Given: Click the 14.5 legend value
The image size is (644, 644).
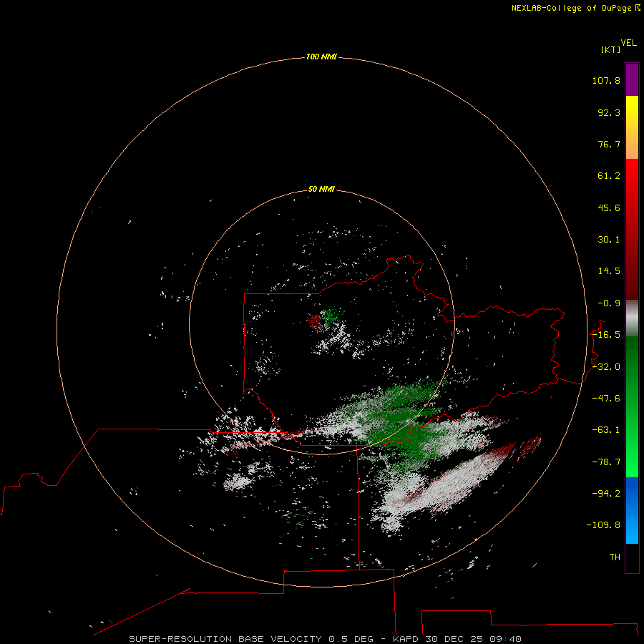Looking at the screenshot, I should tap(609, 271).
